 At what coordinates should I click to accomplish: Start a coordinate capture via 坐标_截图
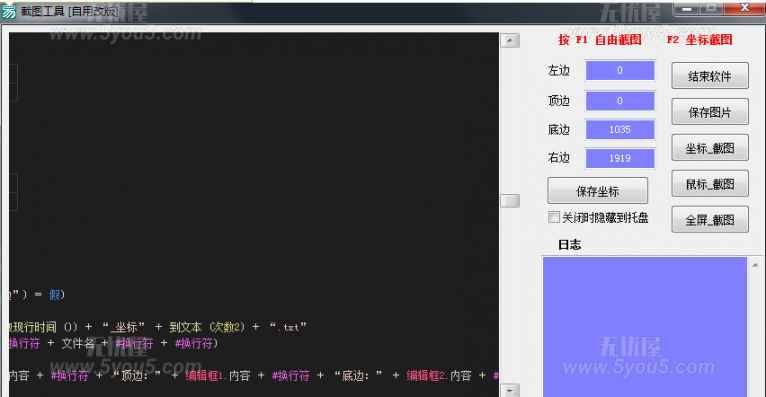pos(710,148)
